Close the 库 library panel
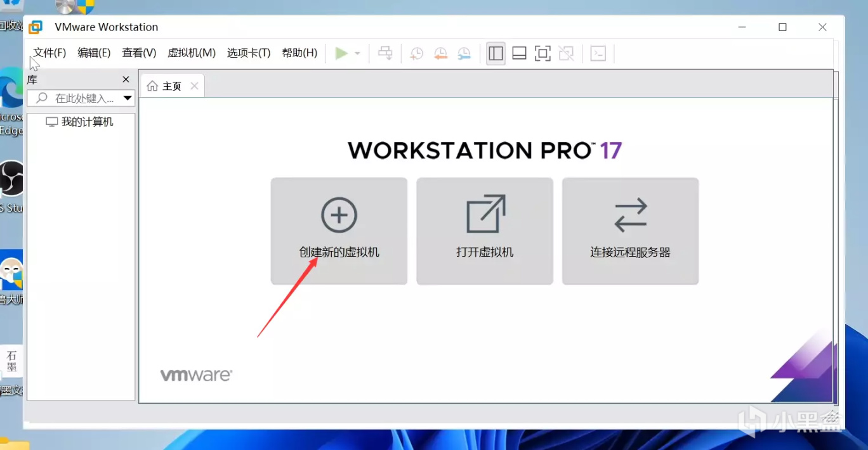This screenshot has width=868, height=450. [126, 80]
